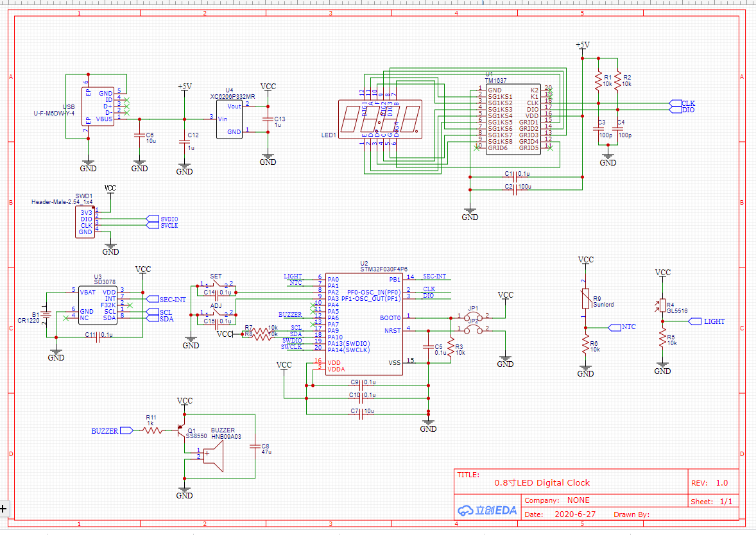
Task: Click the 'TM1637' part label
Action: (x=495, y=81)
